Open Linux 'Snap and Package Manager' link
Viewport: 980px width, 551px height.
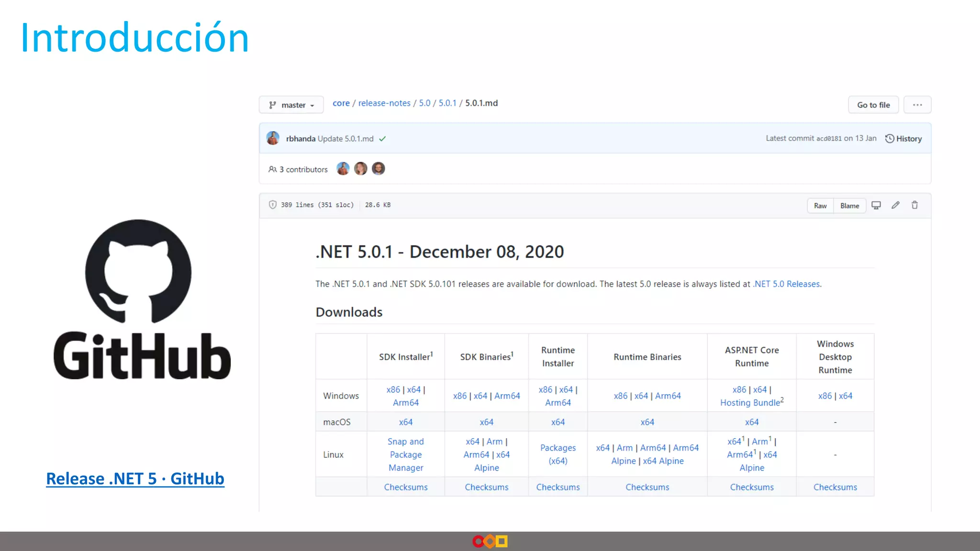[406, 455]
